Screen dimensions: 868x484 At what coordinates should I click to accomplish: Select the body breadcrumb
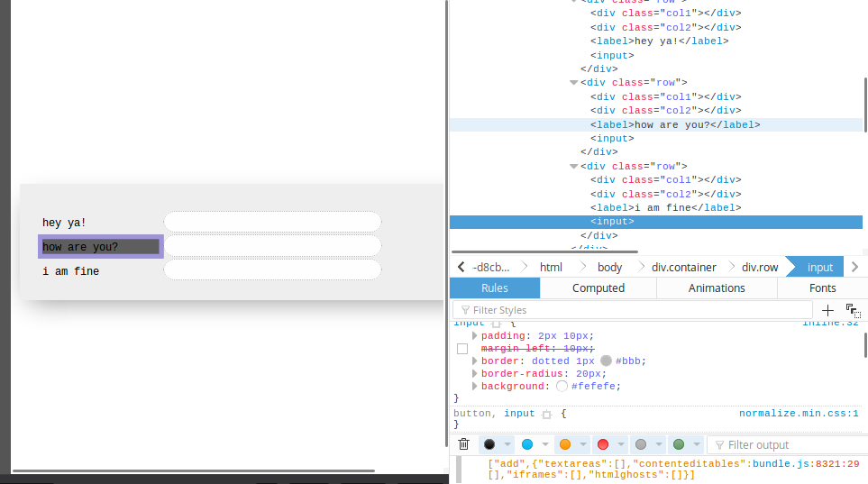coord(609,267)
